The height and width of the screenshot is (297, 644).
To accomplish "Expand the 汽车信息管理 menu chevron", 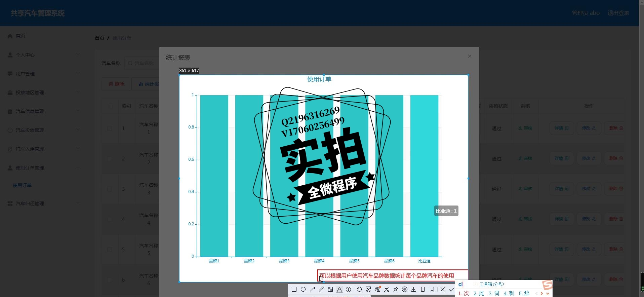I will coord(78,111).
